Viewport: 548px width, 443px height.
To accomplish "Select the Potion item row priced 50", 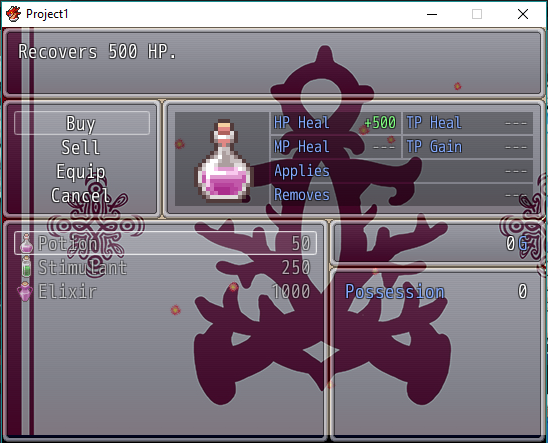I will click(165, 243).
